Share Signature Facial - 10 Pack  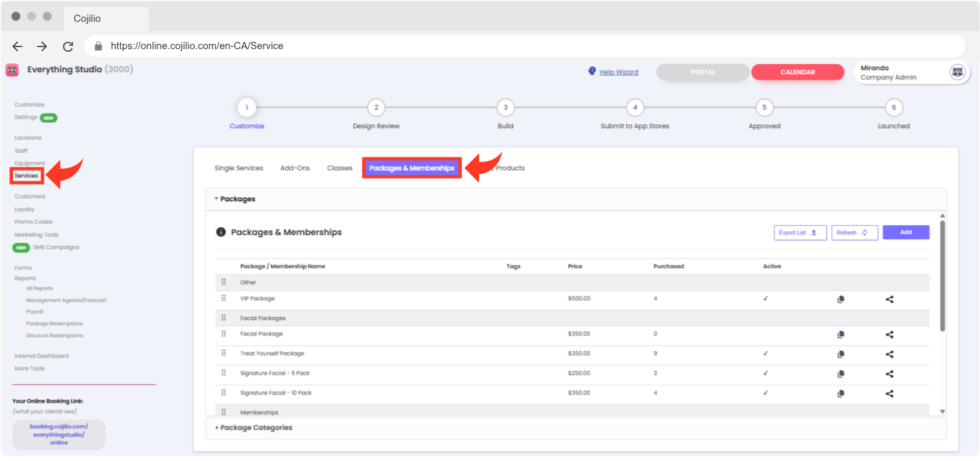point(890,393)
